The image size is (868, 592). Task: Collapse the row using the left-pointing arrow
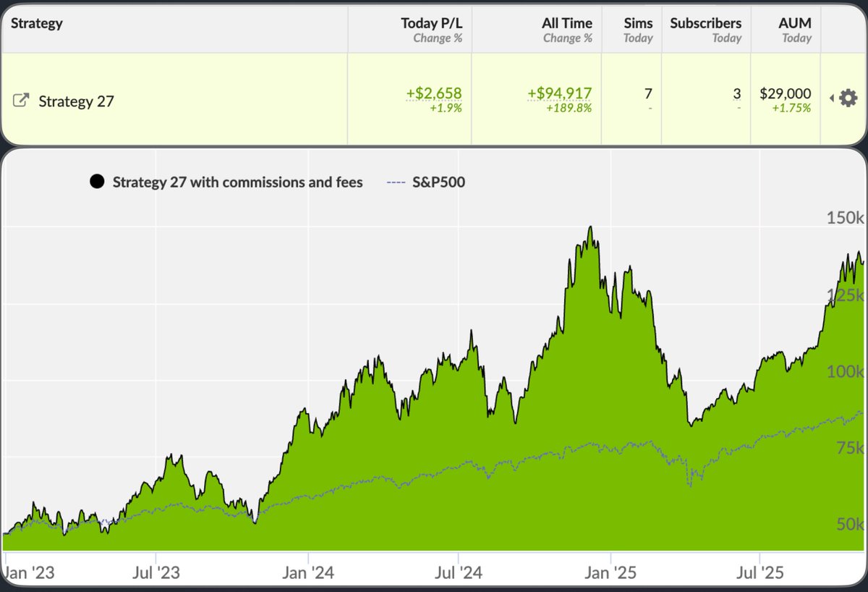click(x=830, y=98)
